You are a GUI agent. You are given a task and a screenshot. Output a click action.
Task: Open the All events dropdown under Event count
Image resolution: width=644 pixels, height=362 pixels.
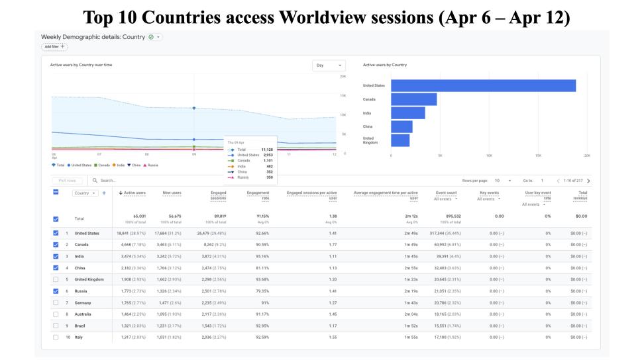446,199
